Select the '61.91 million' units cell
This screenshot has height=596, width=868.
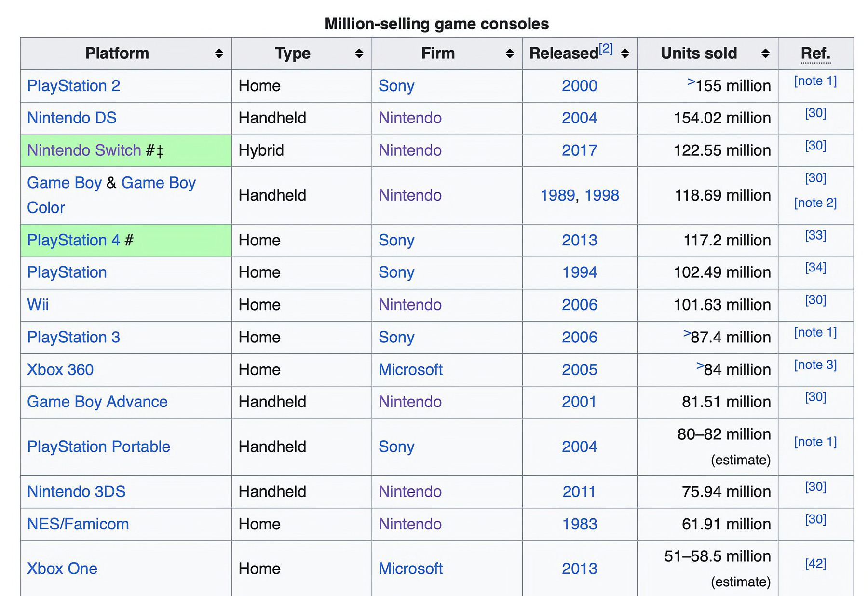click(x=707, y=524)
